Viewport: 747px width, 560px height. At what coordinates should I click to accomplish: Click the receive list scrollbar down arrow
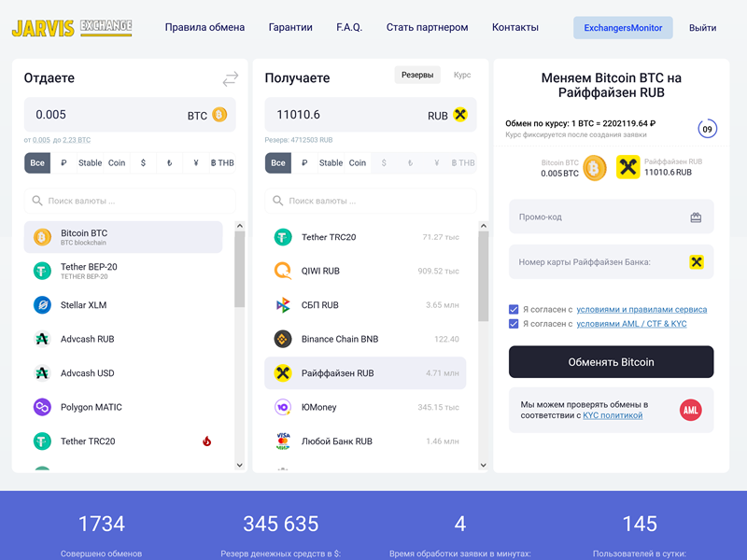483,465
